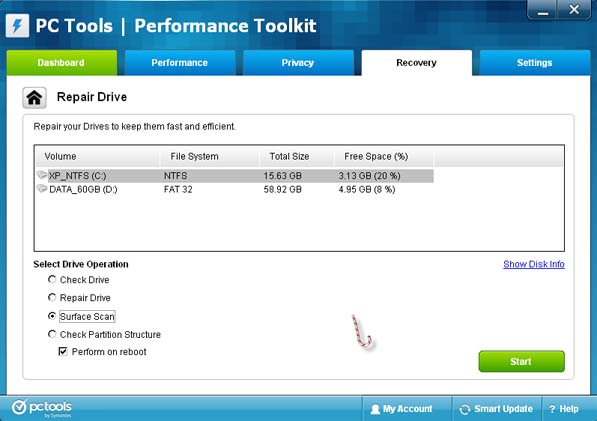This screenshot has width=597, height=421.
Task: Open the Privacy tab
Action: (x=298, y=63)
